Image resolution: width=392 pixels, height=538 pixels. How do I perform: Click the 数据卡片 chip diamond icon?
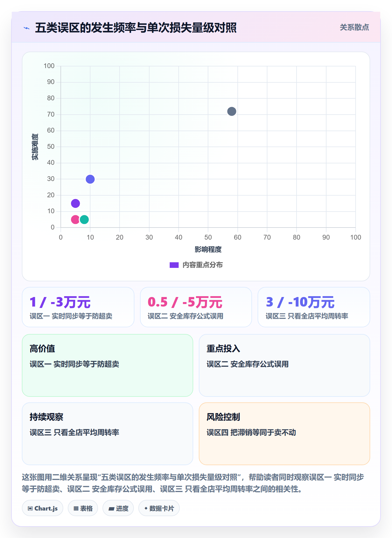146,508
